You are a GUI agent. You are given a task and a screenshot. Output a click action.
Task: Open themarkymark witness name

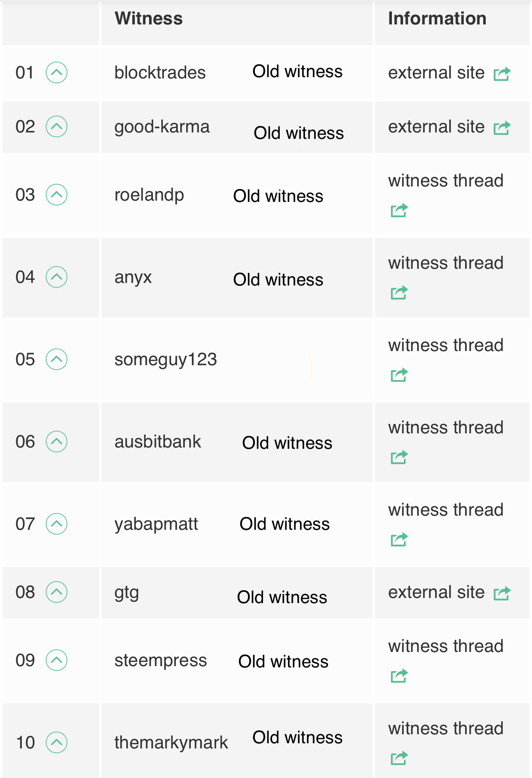click(x=171, y=742)
